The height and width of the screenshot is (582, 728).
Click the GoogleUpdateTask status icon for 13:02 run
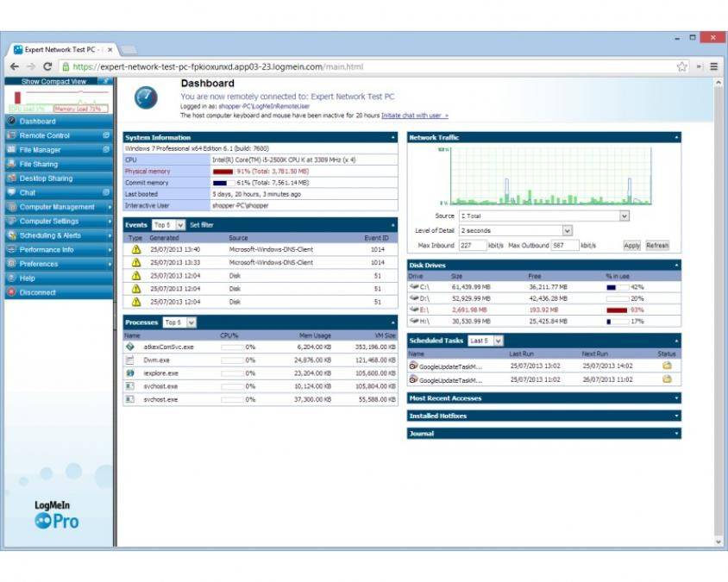(x=667, y=366)
